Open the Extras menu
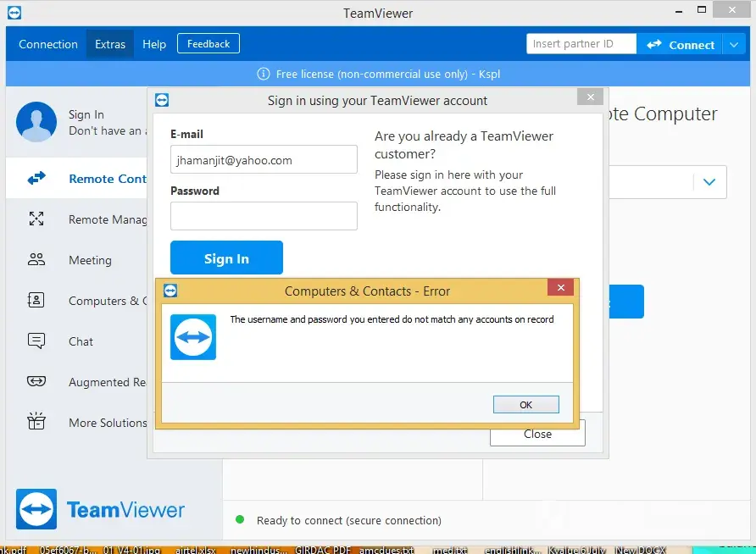This screenshot has height=554, width=756. point(110,44)
